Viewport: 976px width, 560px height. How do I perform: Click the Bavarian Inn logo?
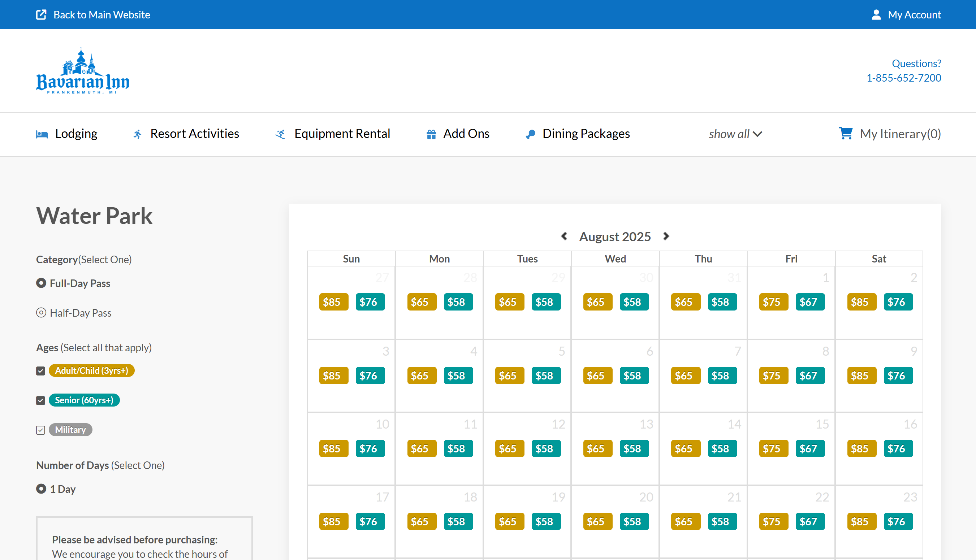[x=83, y=71]
